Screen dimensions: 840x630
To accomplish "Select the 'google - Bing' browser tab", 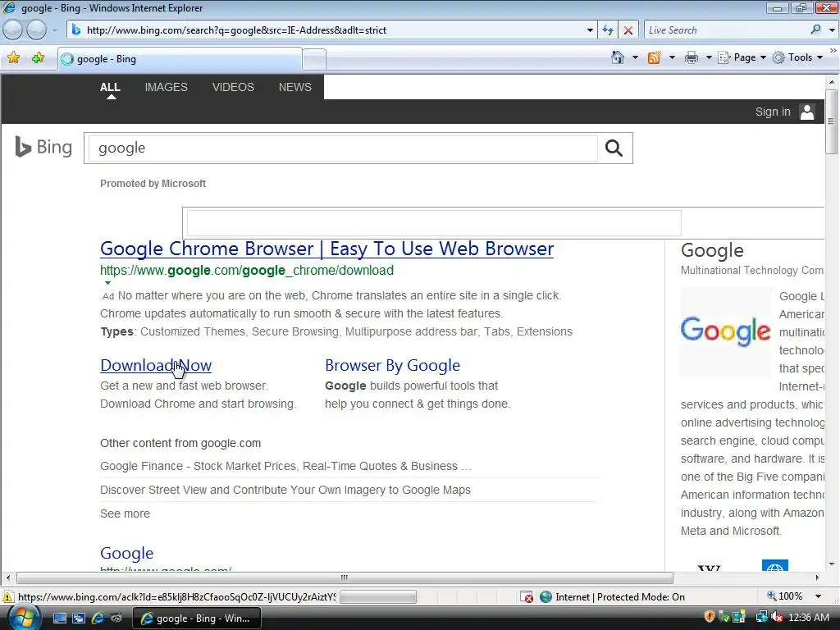I will coord(180,59).
